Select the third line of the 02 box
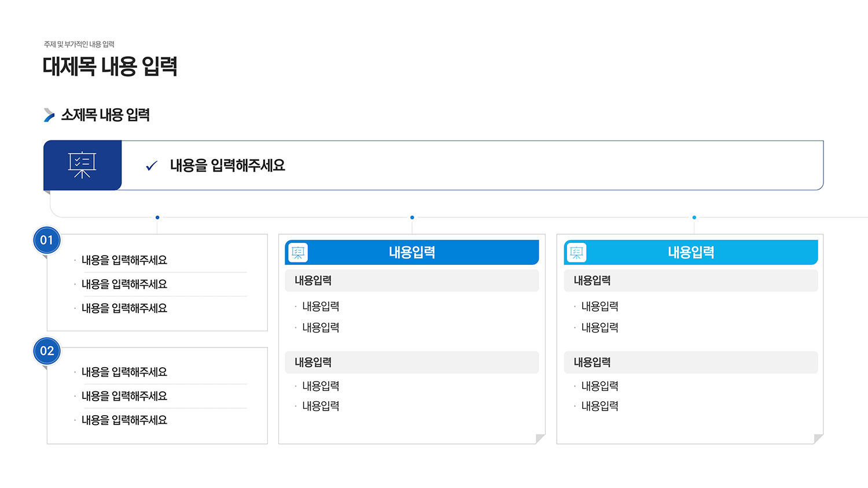Image resolution: width=868 pixels, height=488 pixels. pos(124,420)
